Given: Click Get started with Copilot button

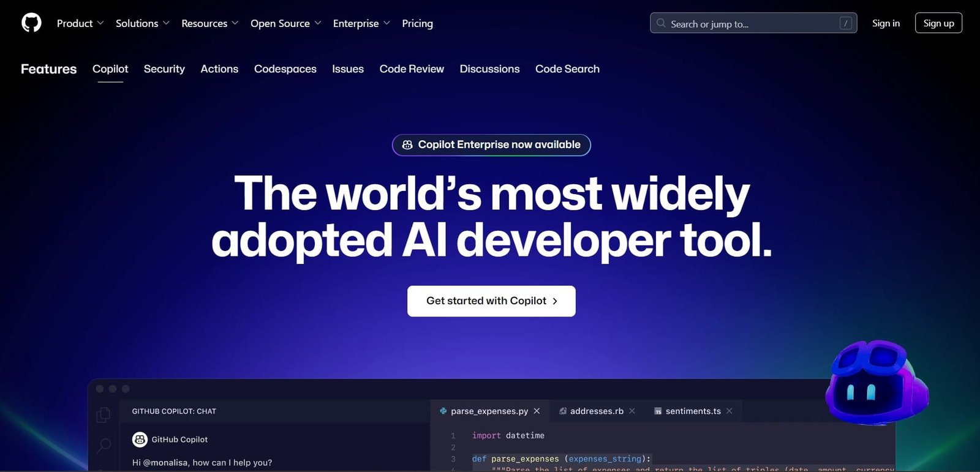Looking at the screenshot, I should tap(491, 301).
